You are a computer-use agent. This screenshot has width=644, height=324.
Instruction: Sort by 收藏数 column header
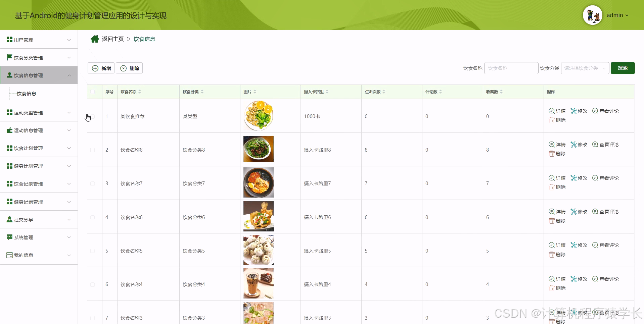point(494,92)
